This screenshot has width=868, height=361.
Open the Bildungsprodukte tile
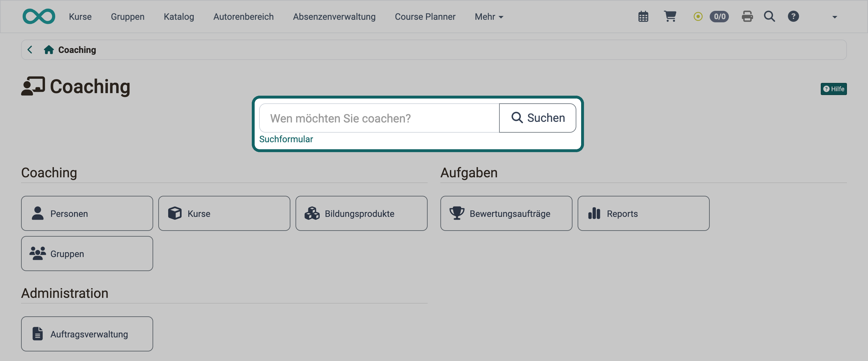point(361,213)
